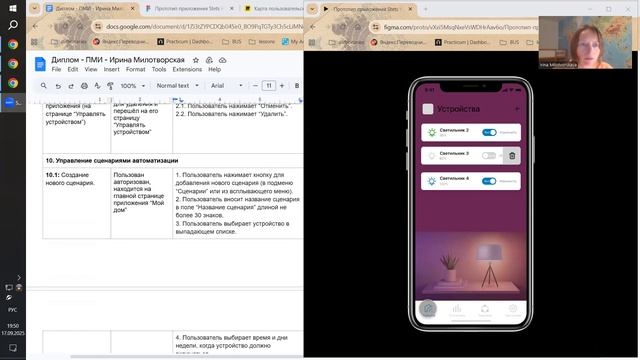Open the 100% zoom dropdown
Image resolution: width=640 pixels, height=360 pixels.
point(133,86)
